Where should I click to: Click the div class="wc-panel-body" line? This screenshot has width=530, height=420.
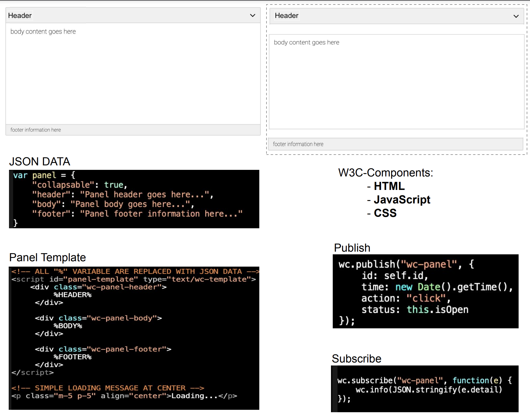[x=98, y=318]
